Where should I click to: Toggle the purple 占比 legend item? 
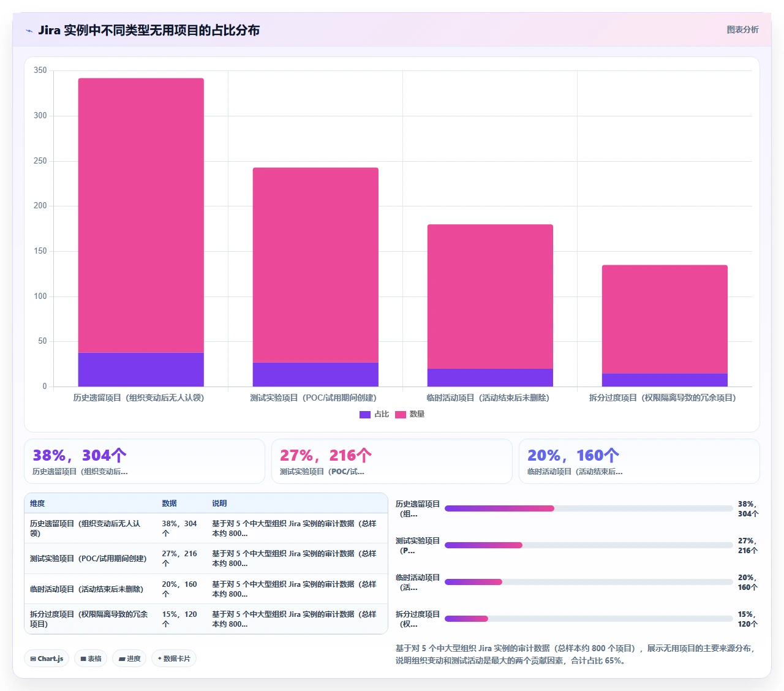(x=374, y=415)
